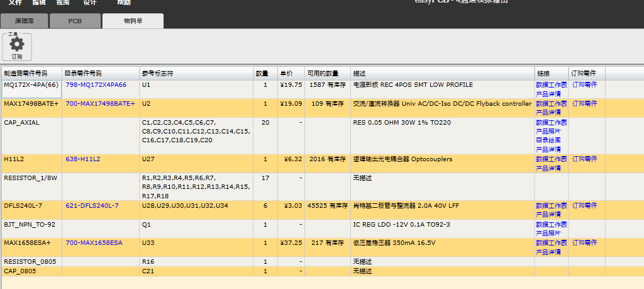Click 订购零件 for MQ172X-4PA(66) row
Viewport: 644px width, 289px height.
click(584, 85)
